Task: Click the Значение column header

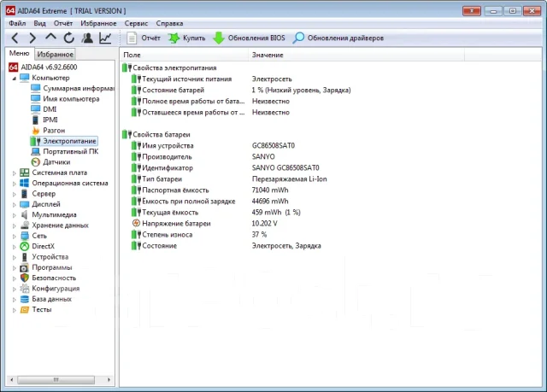Action: [x=356, y=55]
